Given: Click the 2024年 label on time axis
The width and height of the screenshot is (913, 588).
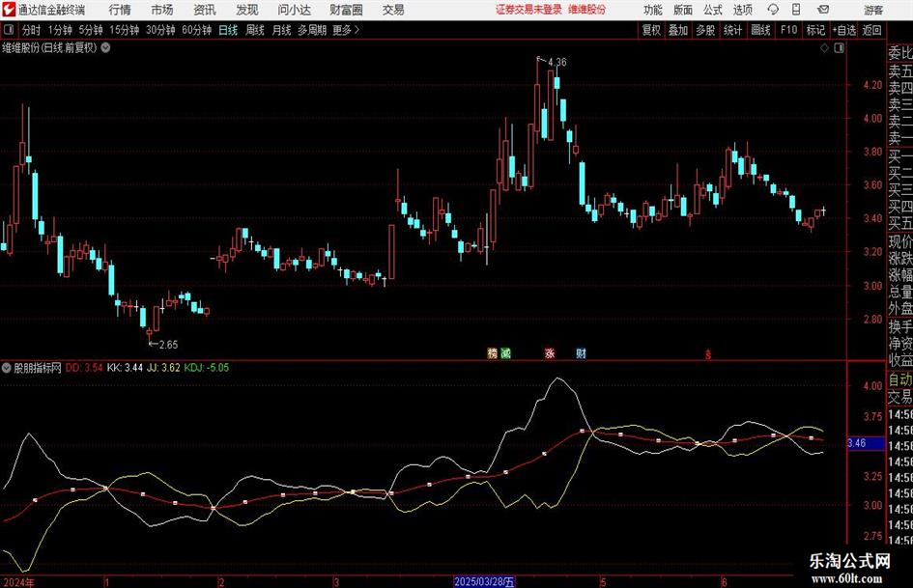Looking at the screenshot, I should click(x=18, y=582).
